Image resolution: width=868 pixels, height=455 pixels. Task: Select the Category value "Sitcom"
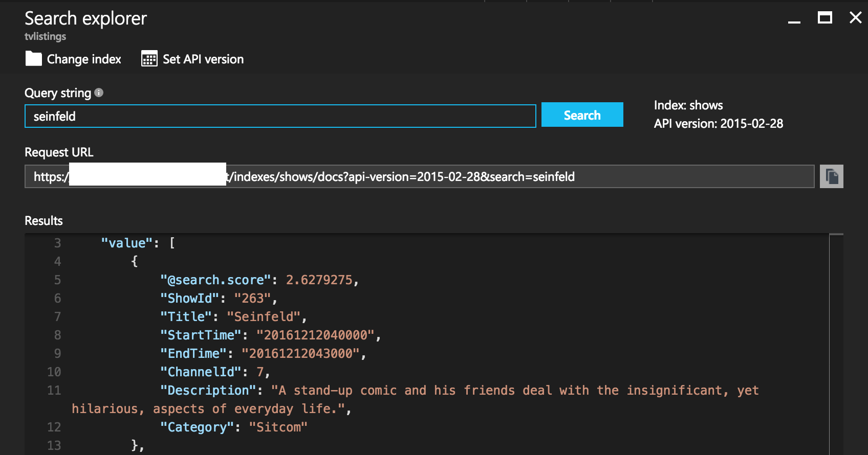coord(278,427)
